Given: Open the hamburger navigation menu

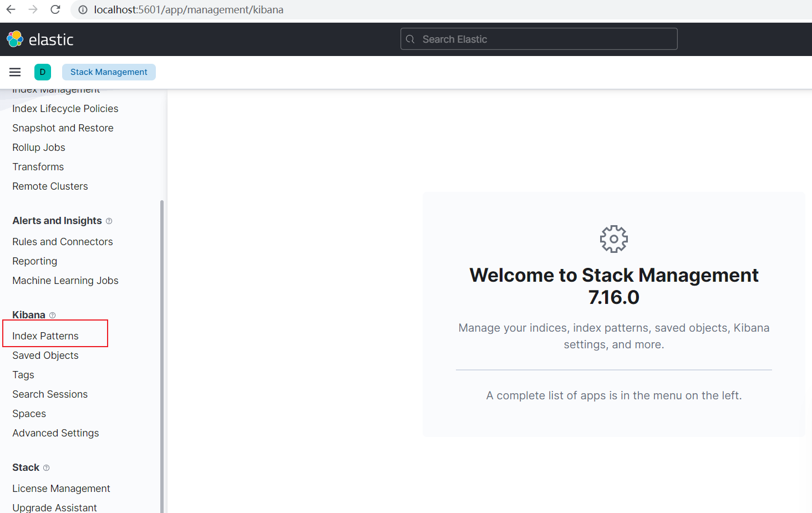Looking at the screenshot, I should coord(15,72).
